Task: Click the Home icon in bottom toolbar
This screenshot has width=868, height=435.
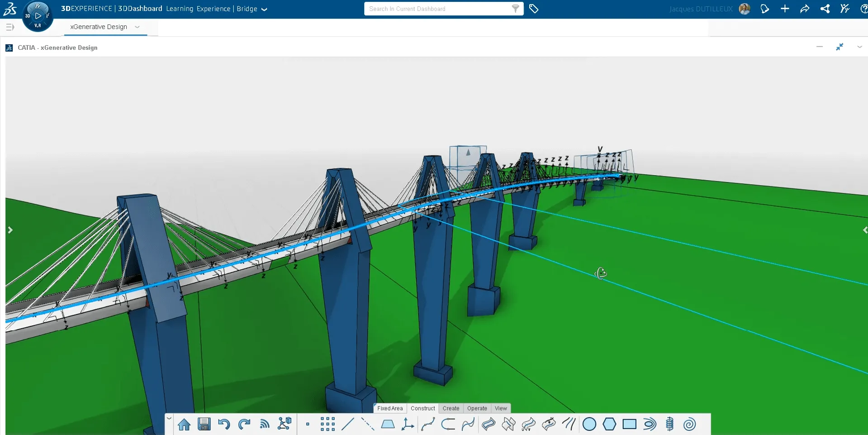Action: [184, 425]
